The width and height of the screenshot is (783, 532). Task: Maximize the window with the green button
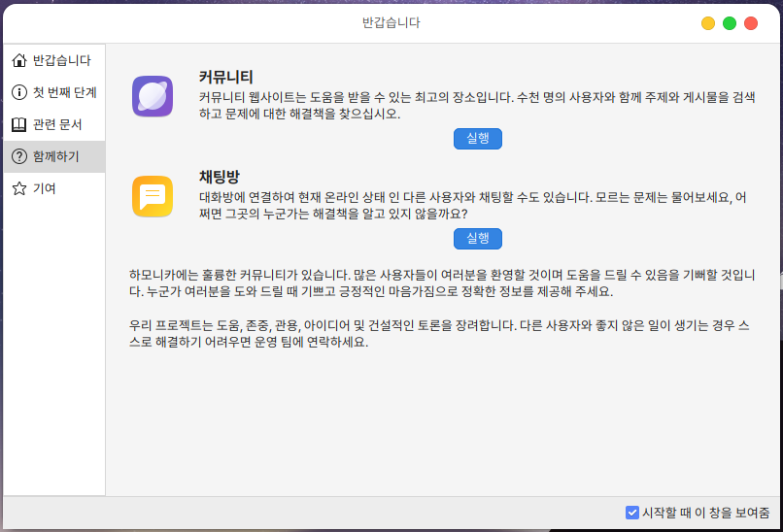(x=730, y=22)
